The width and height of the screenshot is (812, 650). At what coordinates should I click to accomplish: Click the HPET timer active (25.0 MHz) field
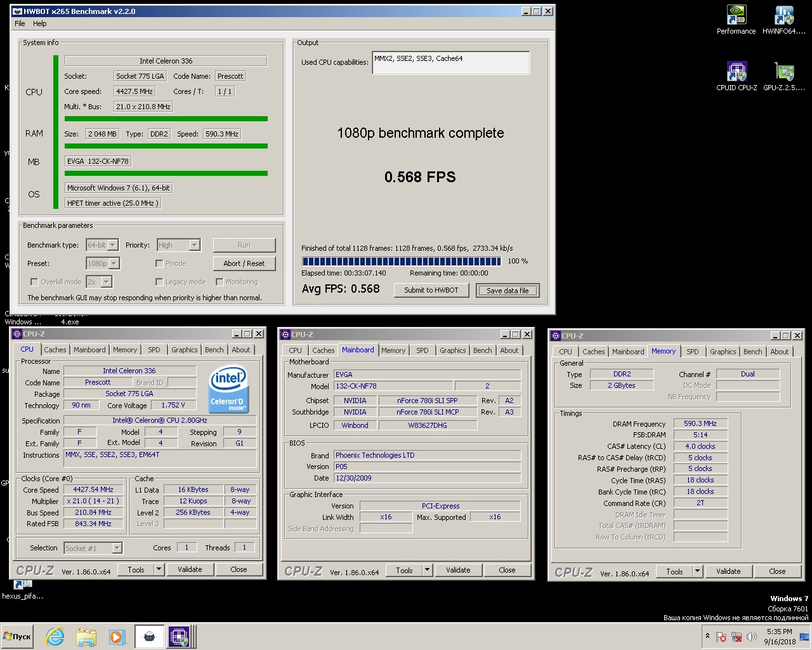tap(113, 203)
